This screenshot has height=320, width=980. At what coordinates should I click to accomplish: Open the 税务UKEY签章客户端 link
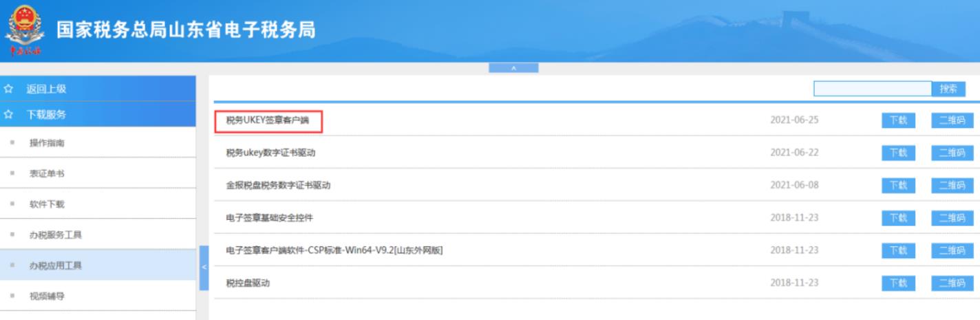[x=268, y=120]
